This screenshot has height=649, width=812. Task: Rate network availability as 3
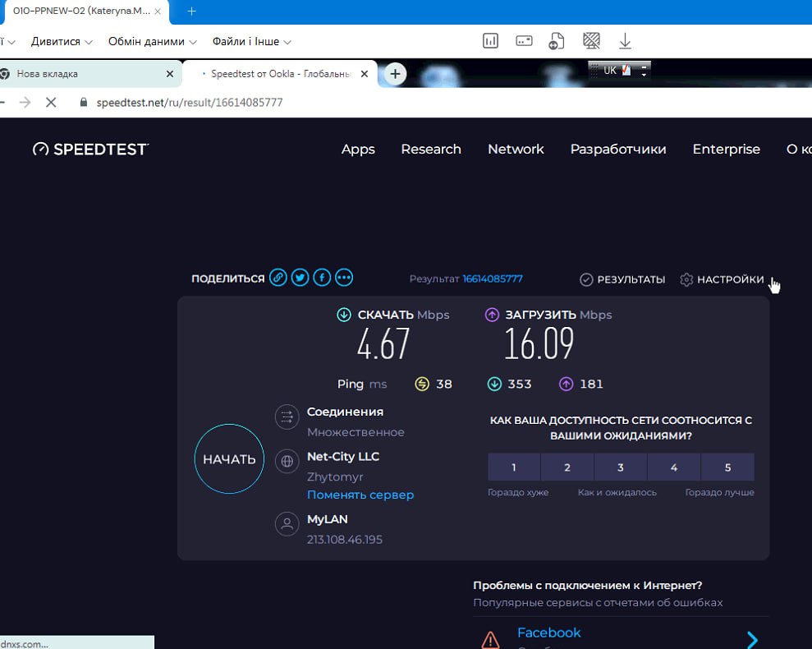(621, 467)
